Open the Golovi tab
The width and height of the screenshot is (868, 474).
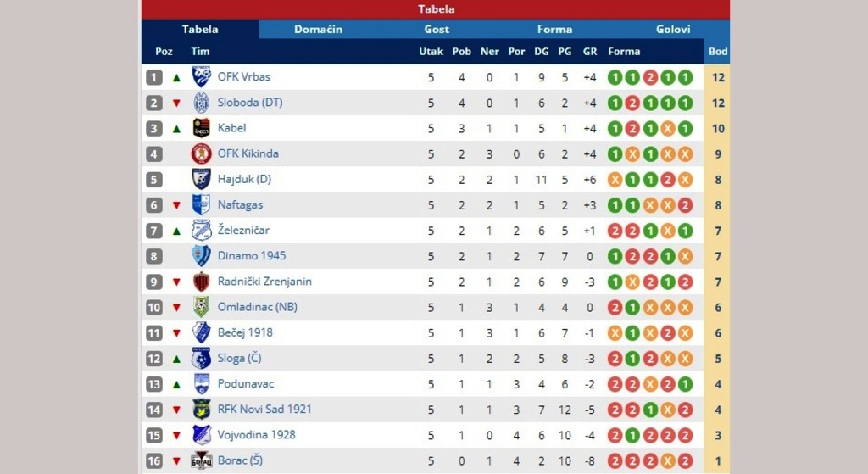click(672, 30)
